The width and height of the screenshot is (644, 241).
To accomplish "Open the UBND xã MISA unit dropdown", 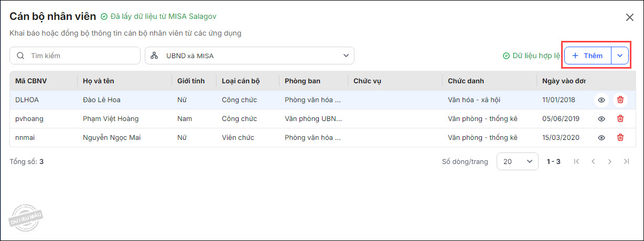I will pyautogui.click(x=250, y=56).
